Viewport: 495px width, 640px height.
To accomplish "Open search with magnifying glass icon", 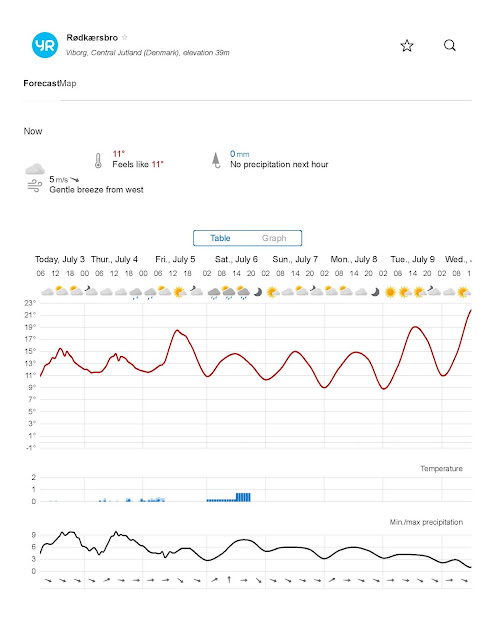I will tap(450, 45).
